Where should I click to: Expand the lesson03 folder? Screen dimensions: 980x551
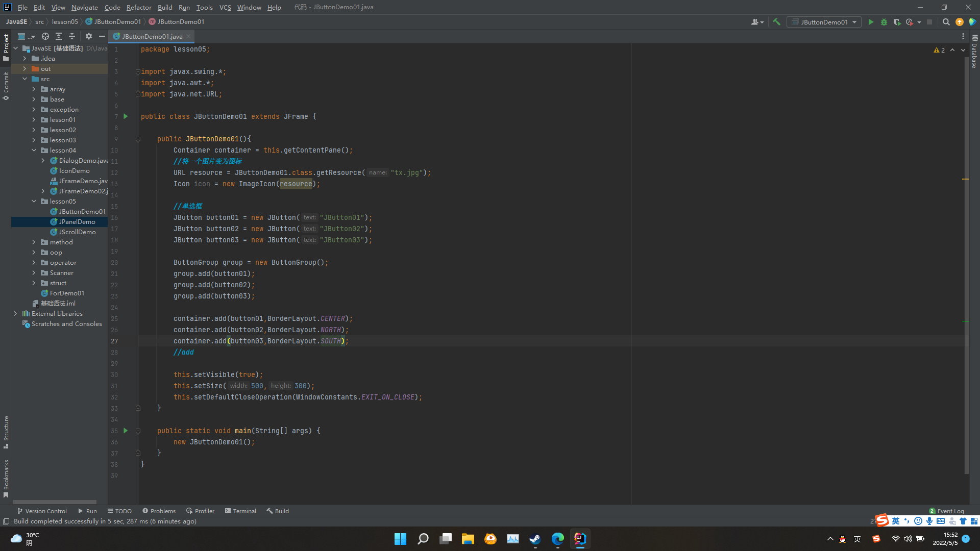point(34,140)
